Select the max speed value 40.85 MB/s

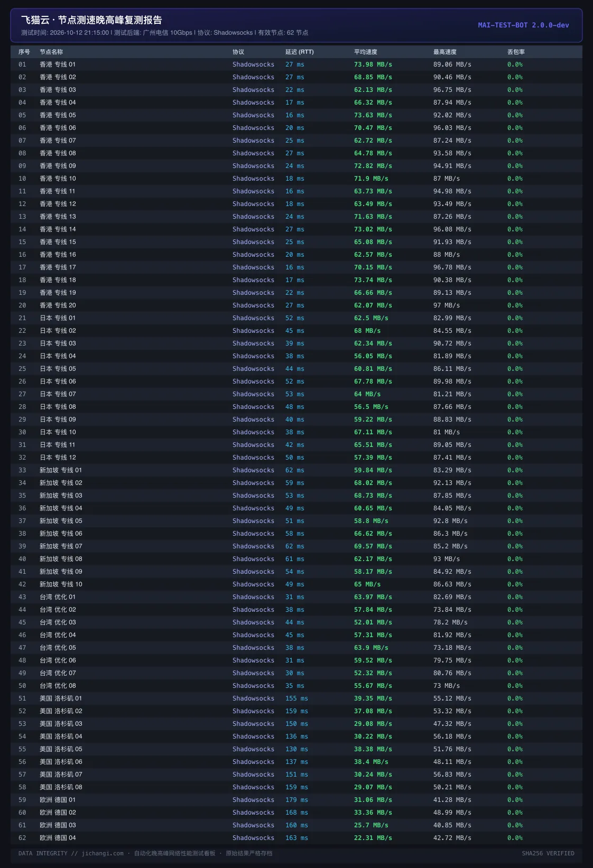[452, 825]
